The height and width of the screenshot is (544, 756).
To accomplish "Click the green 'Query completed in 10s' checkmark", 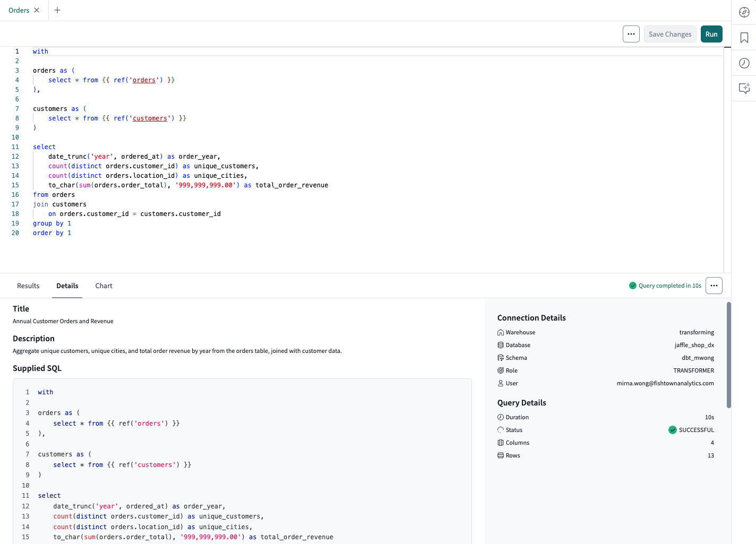I will coord(633,285).
